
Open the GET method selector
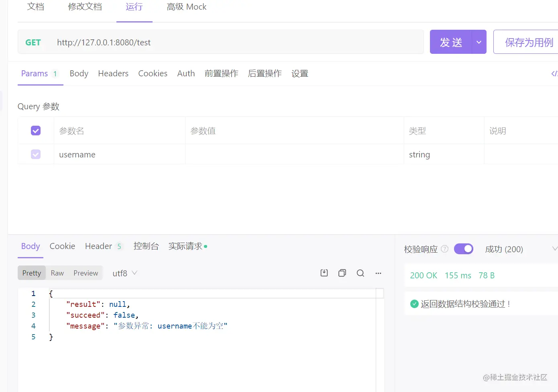33,42
